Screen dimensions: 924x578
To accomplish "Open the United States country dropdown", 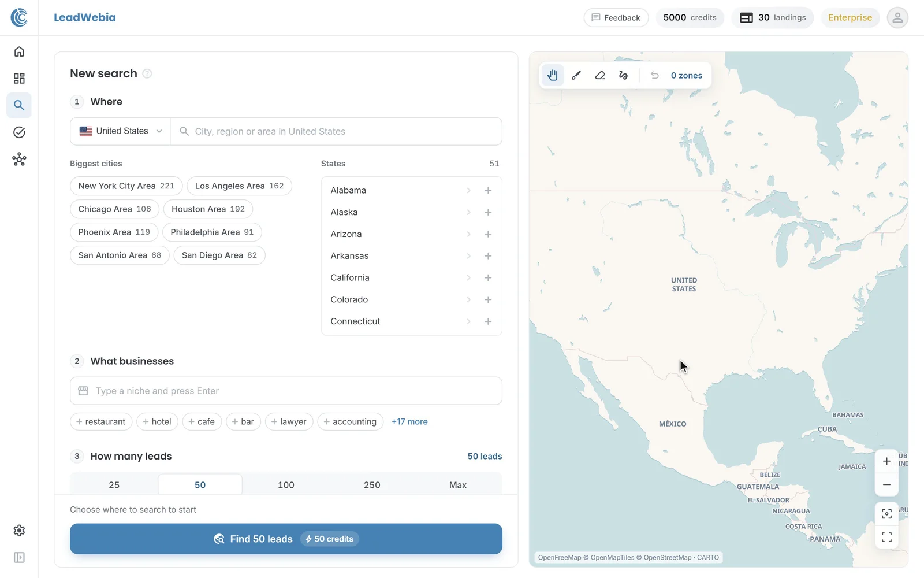I will click(x=120, y=131).
